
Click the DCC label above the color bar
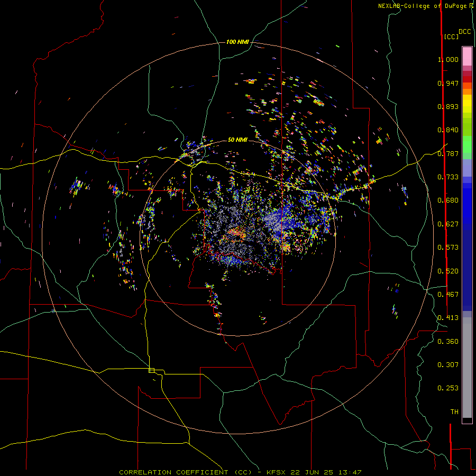coord(464,32)
